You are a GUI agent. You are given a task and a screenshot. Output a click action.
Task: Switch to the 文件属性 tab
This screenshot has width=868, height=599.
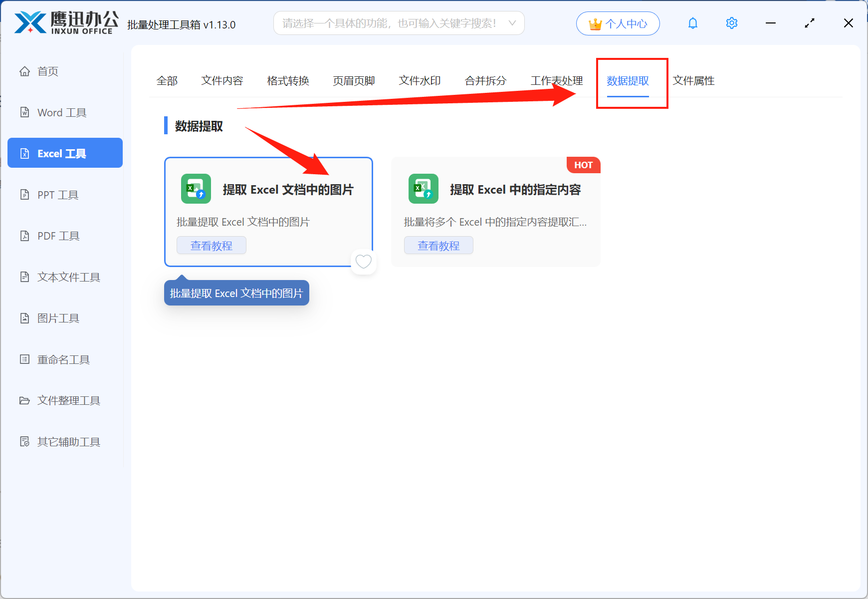tap(693, 80)
